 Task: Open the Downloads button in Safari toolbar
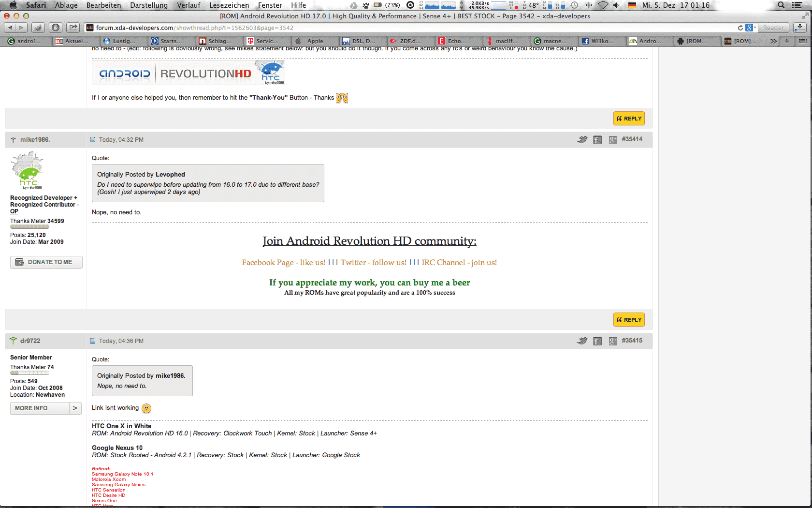pyautogui.click(x=800, y=28)
